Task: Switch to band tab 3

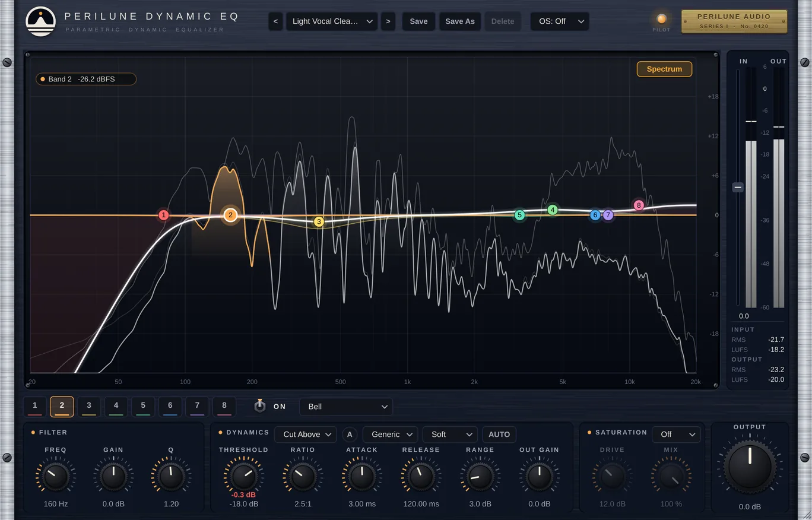Action: click(x=89, y=407)
